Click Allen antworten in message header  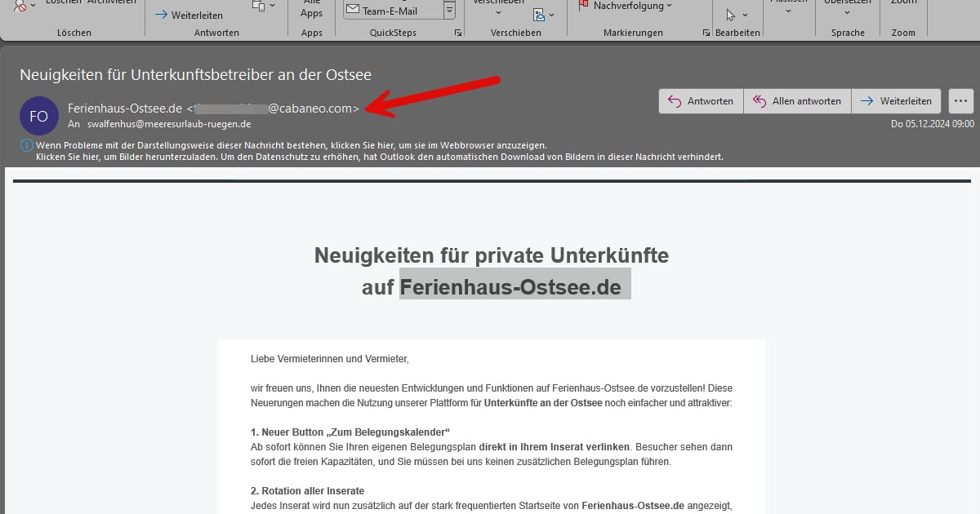[x=797, y=101]
